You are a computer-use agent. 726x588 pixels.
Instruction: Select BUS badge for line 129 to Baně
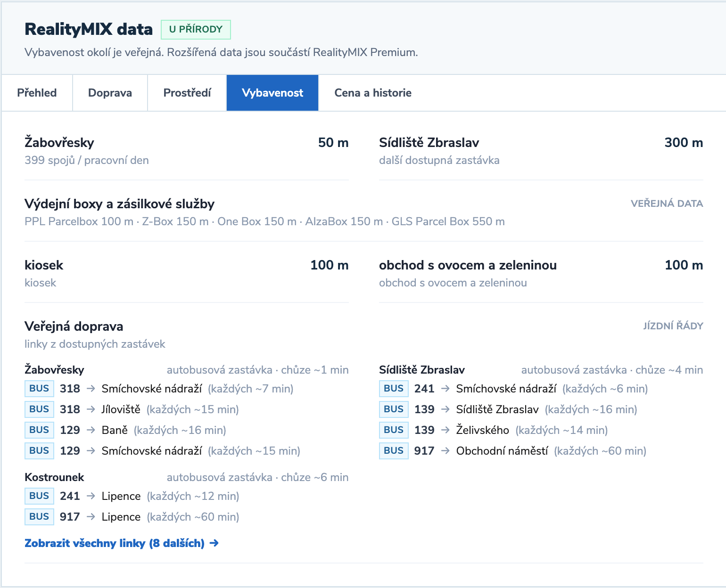click(39, 430)
